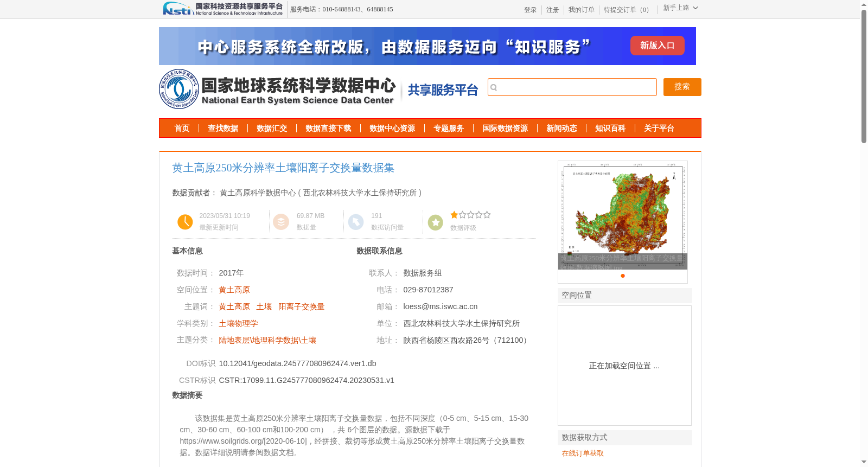Click the 登录 login link
This screenshot has width=868, height=467.
(530, 10)
